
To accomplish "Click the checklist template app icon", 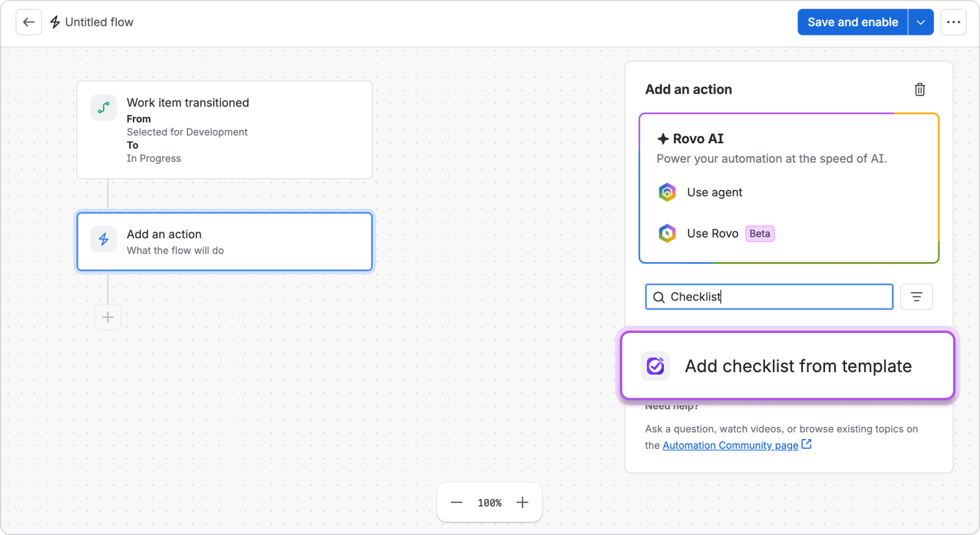I will pos(655,366).
